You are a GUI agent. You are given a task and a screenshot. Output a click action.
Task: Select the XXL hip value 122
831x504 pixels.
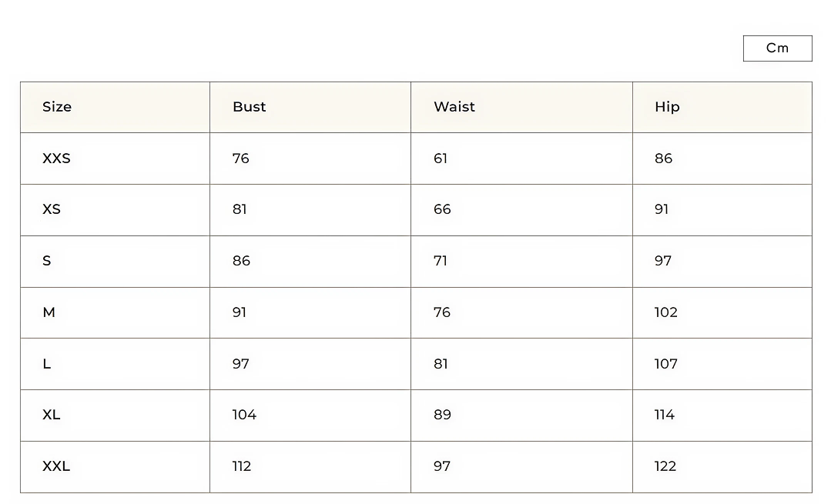tap(665, 466)
